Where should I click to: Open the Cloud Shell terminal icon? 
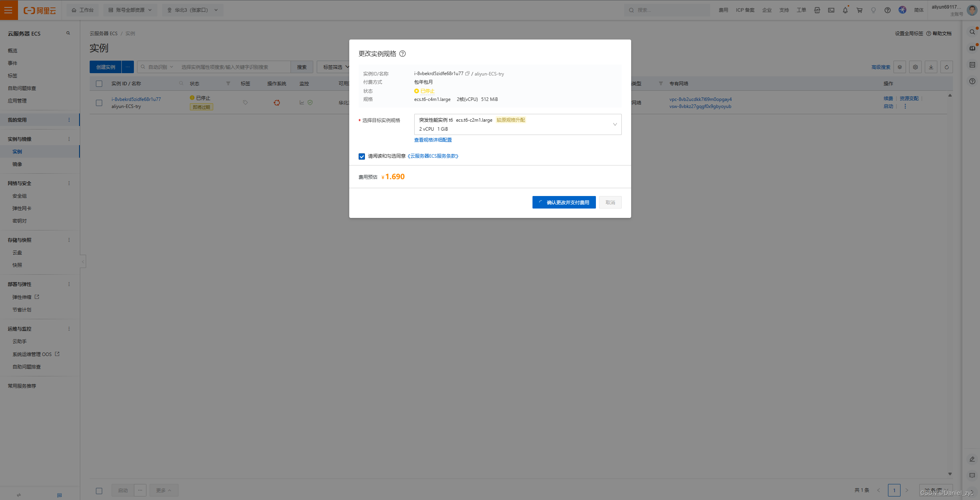(x=831, y=10)
